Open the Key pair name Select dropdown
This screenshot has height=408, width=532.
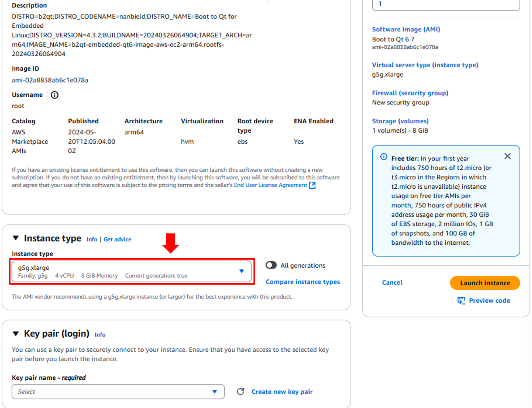[x=118, y=391]
